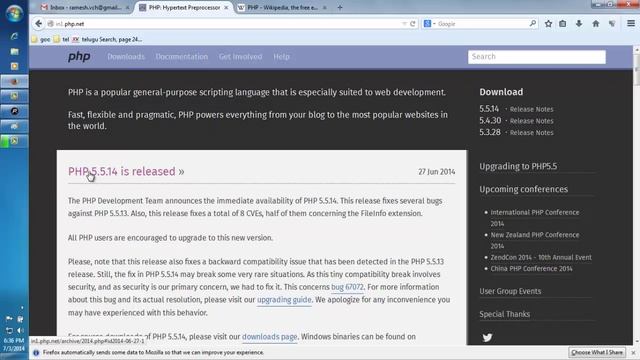Open Release Notes for 5.4.30
The height and width of the screenshot is (360, 640).
(531, 121)
